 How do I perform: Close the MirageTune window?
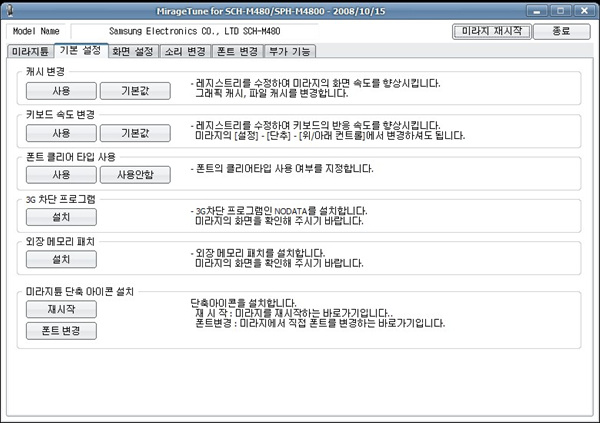[x=584, y=11]
